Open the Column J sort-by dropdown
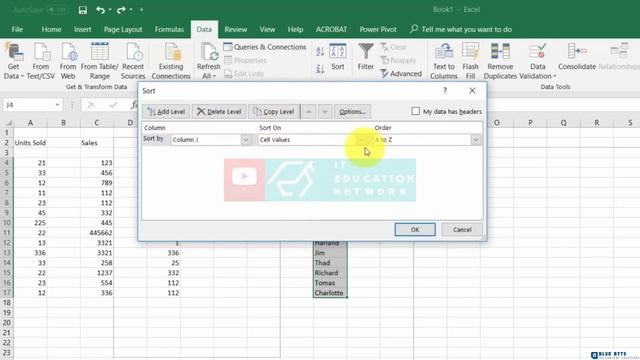The image size is (640, 360). coord(246,140)
